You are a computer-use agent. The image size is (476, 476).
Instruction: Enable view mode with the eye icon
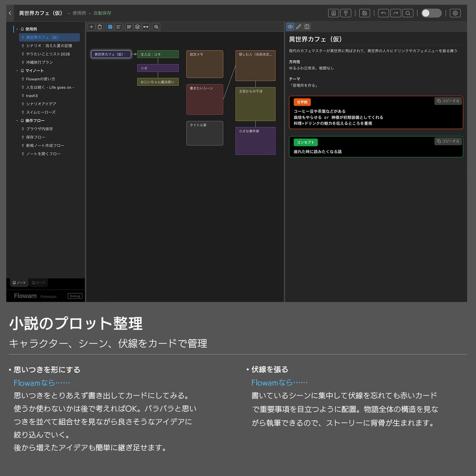[x=290, y=26]
